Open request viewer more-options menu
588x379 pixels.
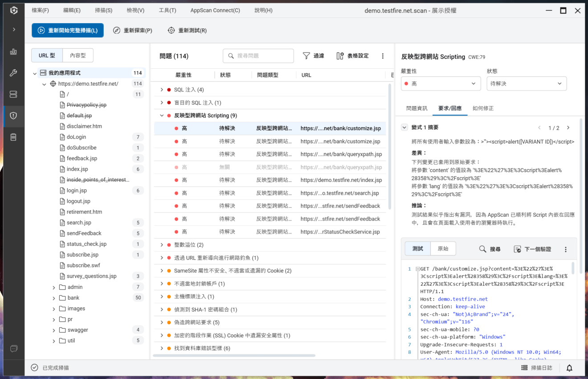click(x=566, y=249)
